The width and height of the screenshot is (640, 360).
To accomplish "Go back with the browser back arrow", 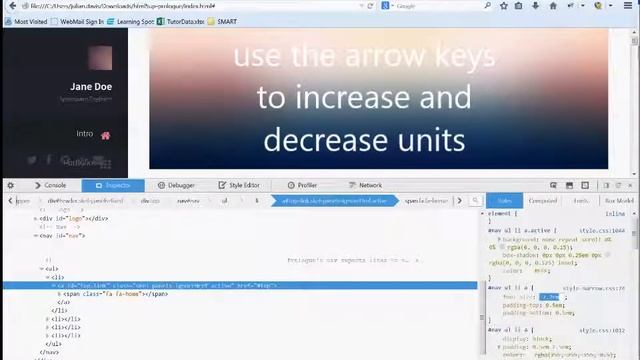I will tap(13, 6).
